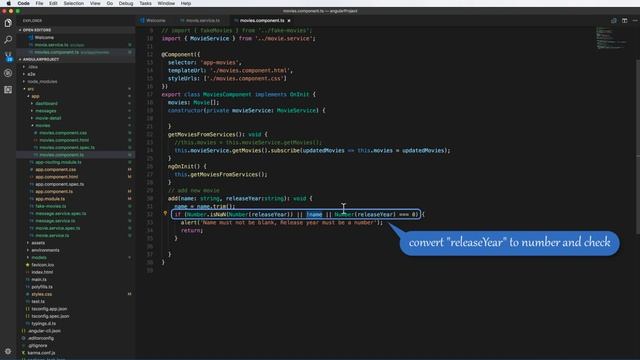Expand the movie-detail folder
The image size is (640, 360).
(x=48, y=118)
